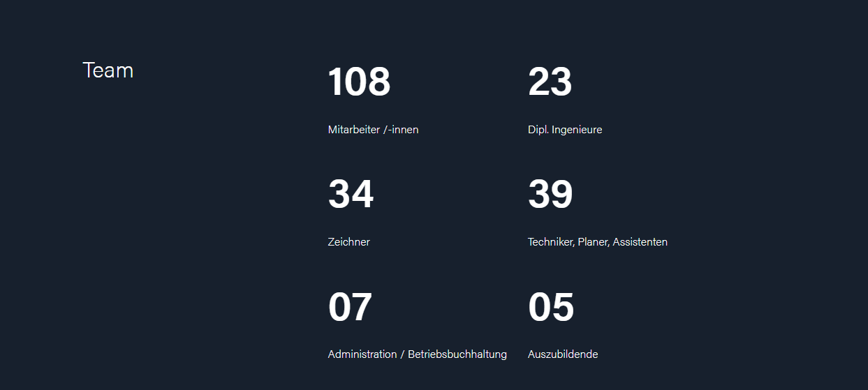This screenshot has width=868, height=390.
Task: Click the number 108
Action: pos(359,82)
